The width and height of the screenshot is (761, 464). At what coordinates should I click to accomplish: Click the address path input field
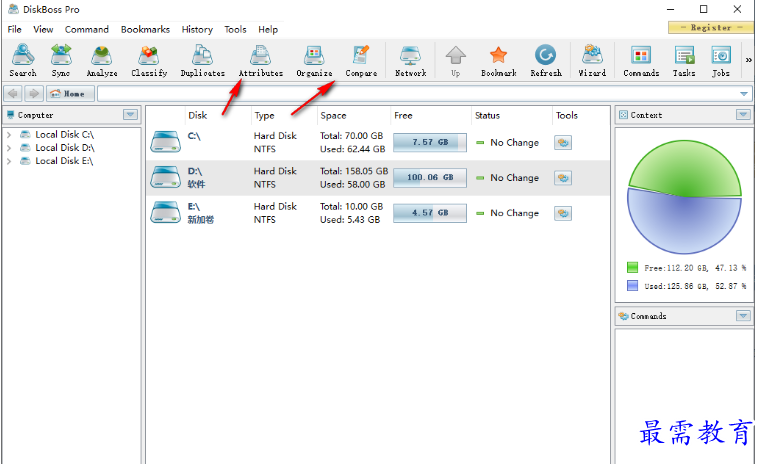pyautogui.click(x=417, y=93)
